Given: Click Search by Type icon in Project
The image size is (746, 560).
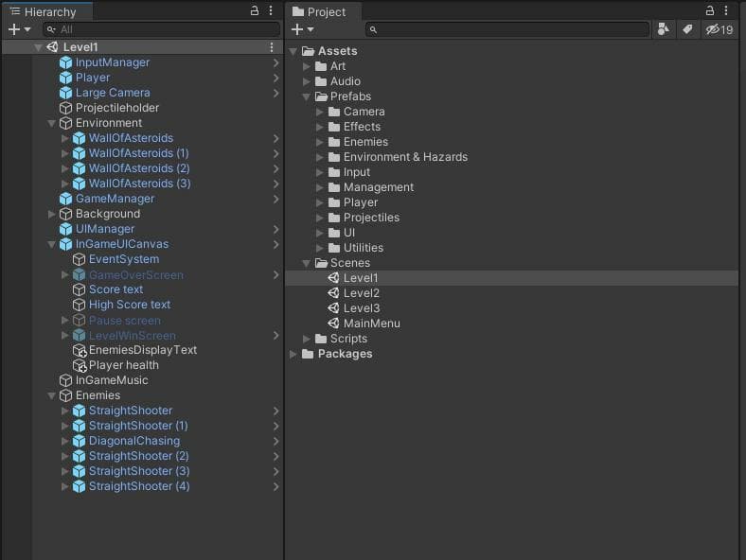Looking at the screenshot, I should (x=664, y=29).
